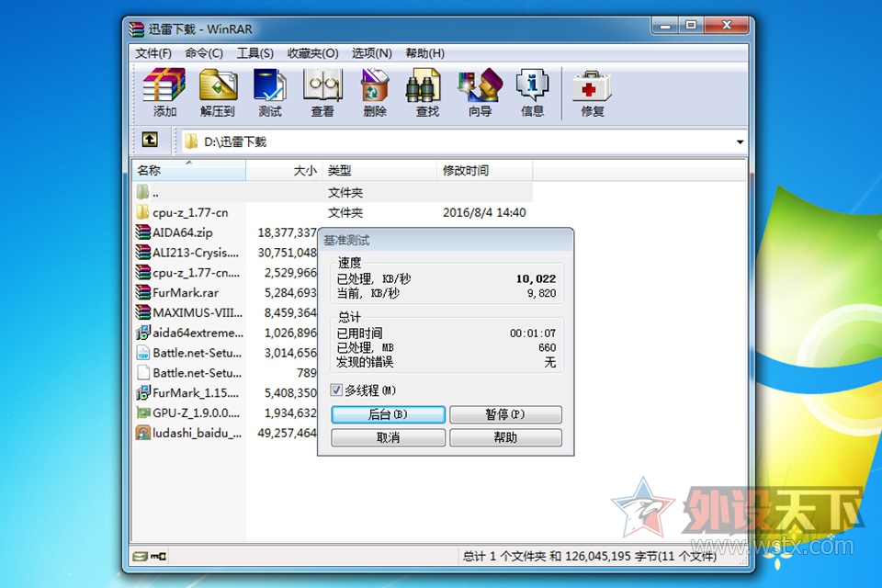Image resolution: width=882 pixels, height=588 pixels.
Task: Open the 工具(S) menu
Action: coord(254,53)
